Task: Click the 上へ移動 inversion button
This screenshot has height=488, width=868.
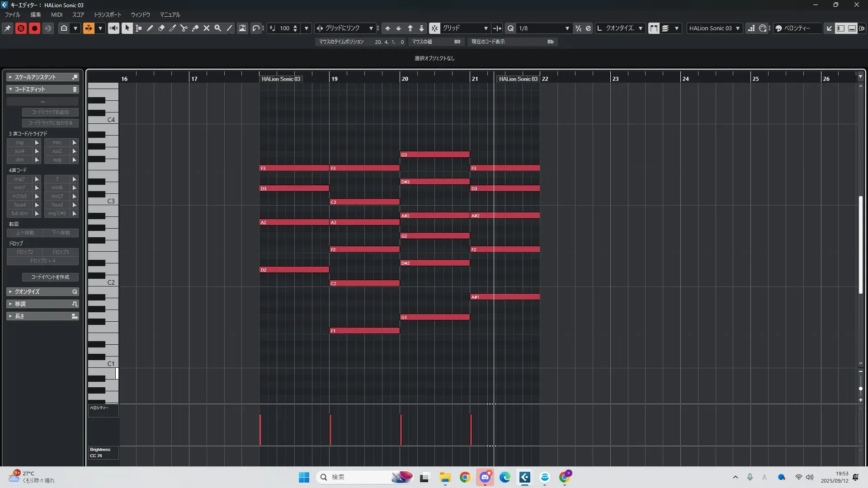Action: (x=25, y=233)
